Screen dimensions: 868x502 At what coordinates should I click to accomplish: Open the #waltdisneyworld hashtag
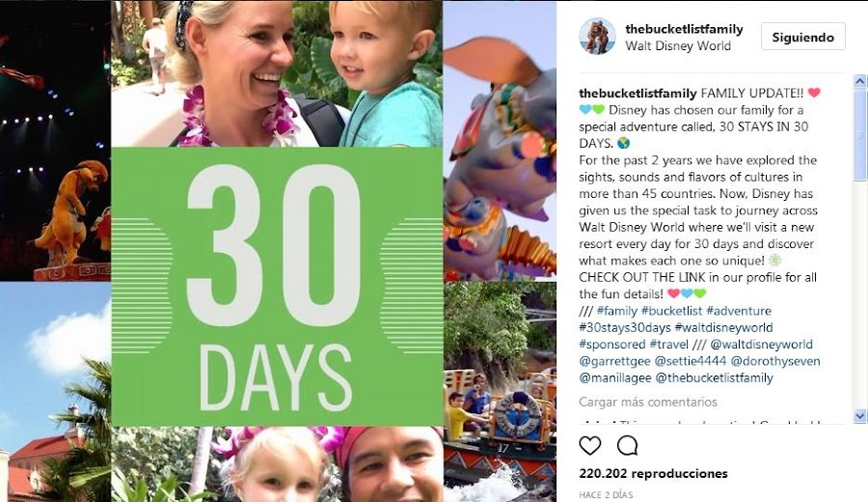(x=723, y=327)
